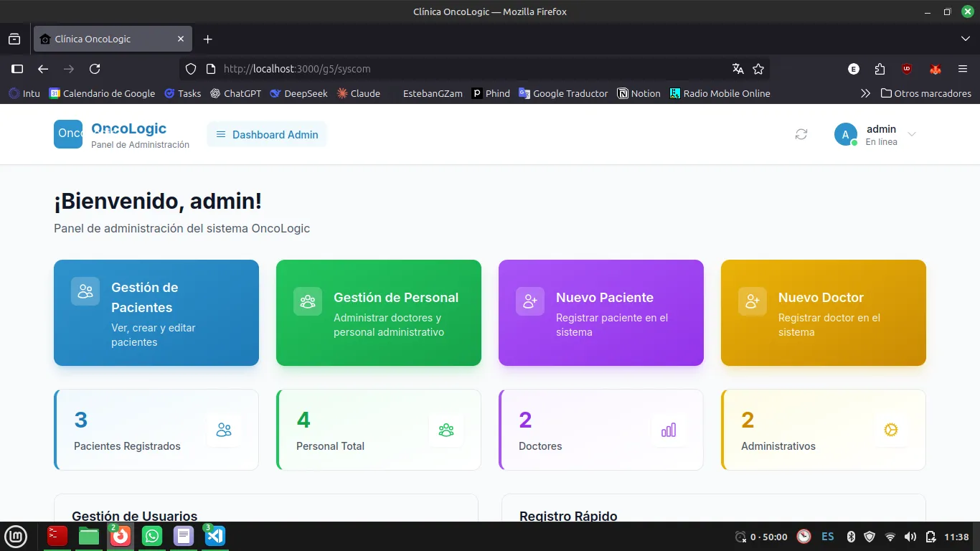Image resolution: width=980 pixels, height=551 pixels.
Task: Click the OncoLogic logo icon
Action: [68, 134]
